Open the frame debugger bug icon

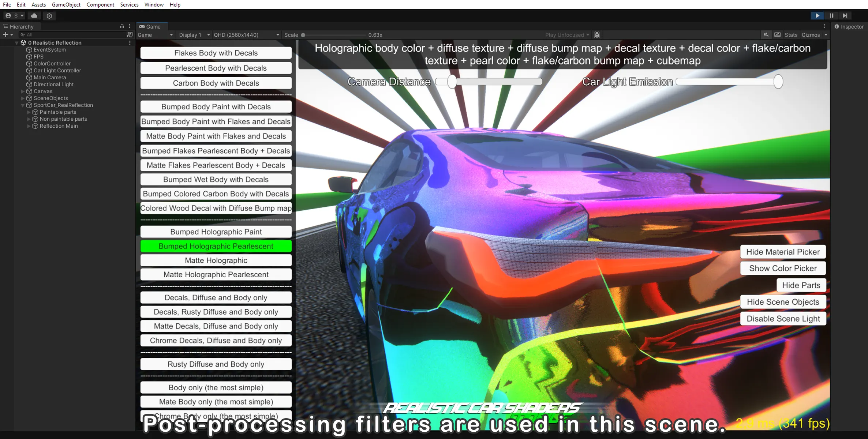coord(597,35)
